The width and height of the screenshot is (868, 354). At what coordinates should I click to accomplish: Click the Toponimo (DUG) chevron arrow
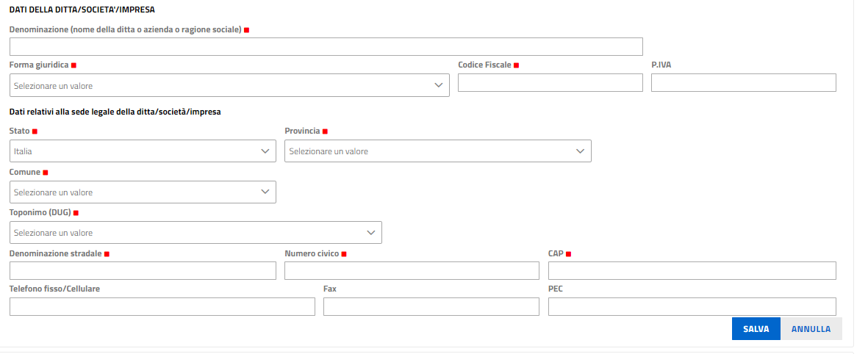tap(371, 232)
